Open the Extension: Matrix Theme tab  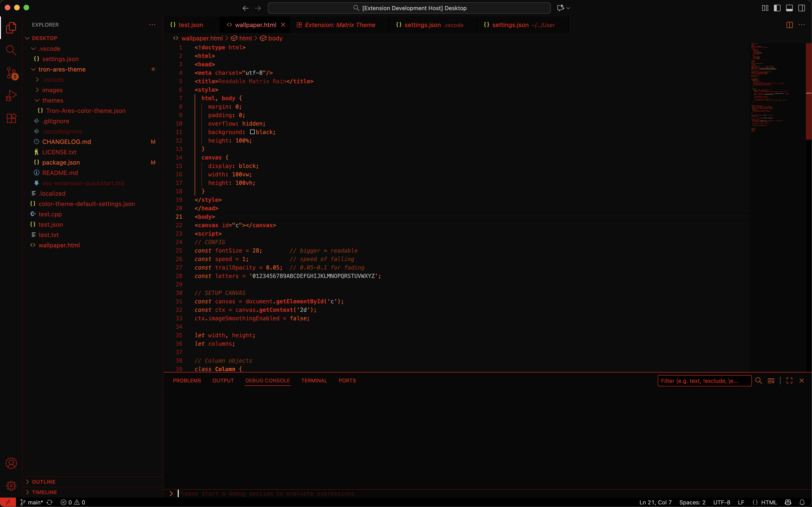coord(340,25)
